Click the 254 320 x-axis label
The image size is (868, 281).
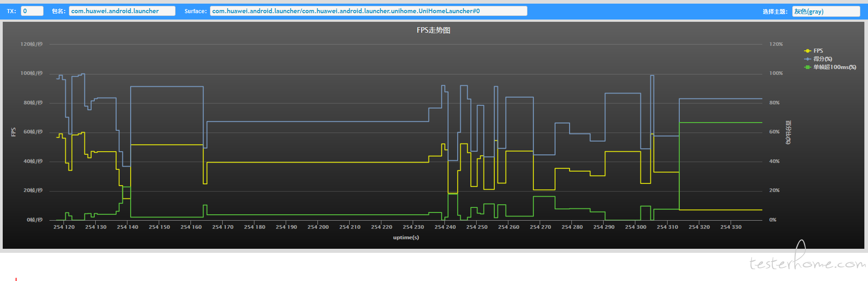coord(699,227)
